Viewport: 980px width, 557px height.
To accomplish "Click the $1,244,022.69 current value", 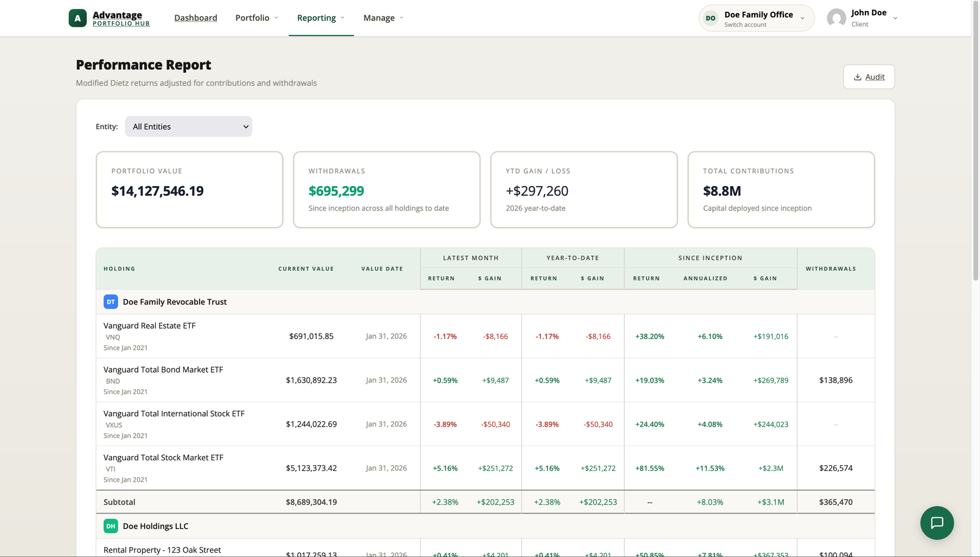I will pos(311,424).
